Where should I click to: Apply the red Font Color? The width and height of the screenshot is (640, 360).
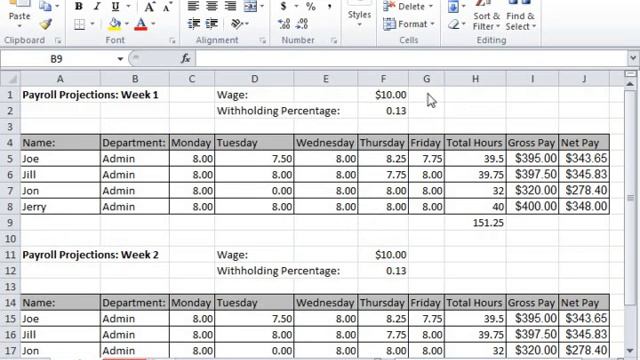click(141, 24)
